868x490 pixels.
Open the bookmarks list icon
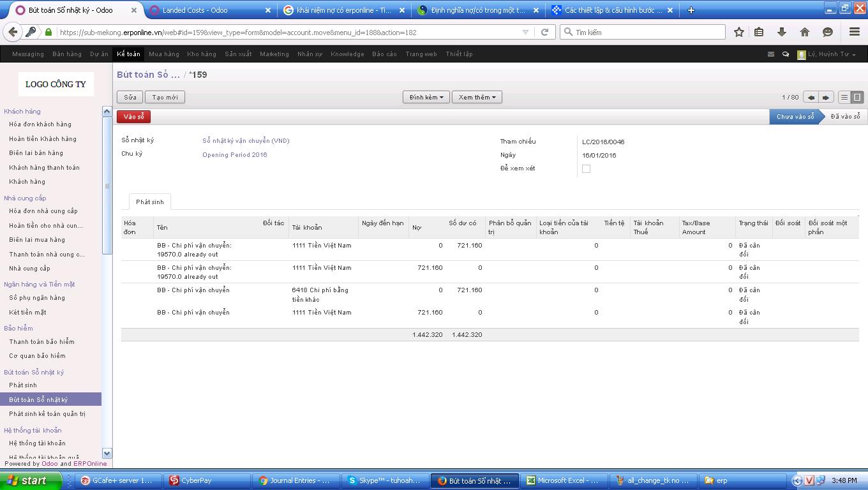click(759, 32)
